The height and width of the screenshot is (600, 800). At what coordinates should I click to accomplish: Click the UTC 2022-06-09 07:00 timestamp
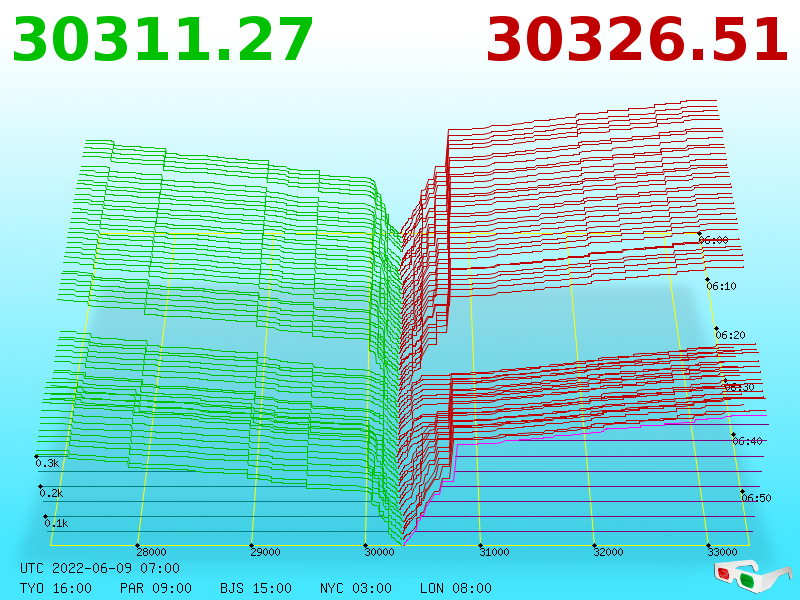coord(100,568)
